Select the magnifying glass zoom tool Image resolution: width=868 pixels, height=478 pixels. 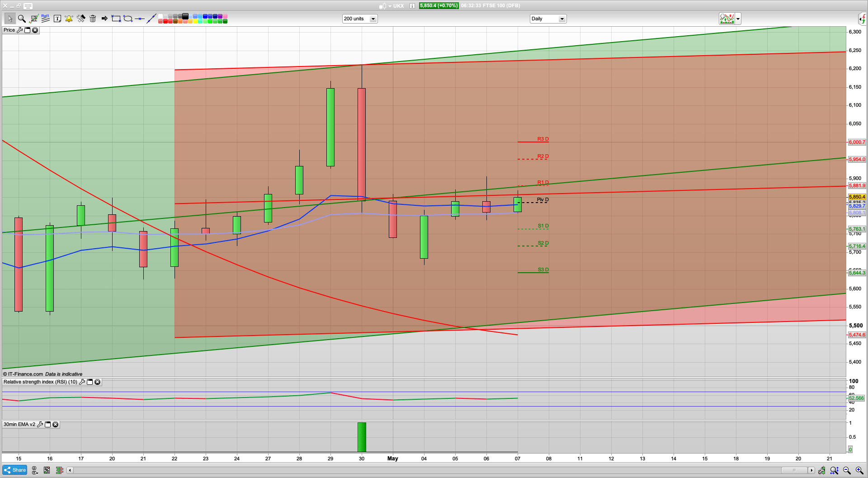21,19
